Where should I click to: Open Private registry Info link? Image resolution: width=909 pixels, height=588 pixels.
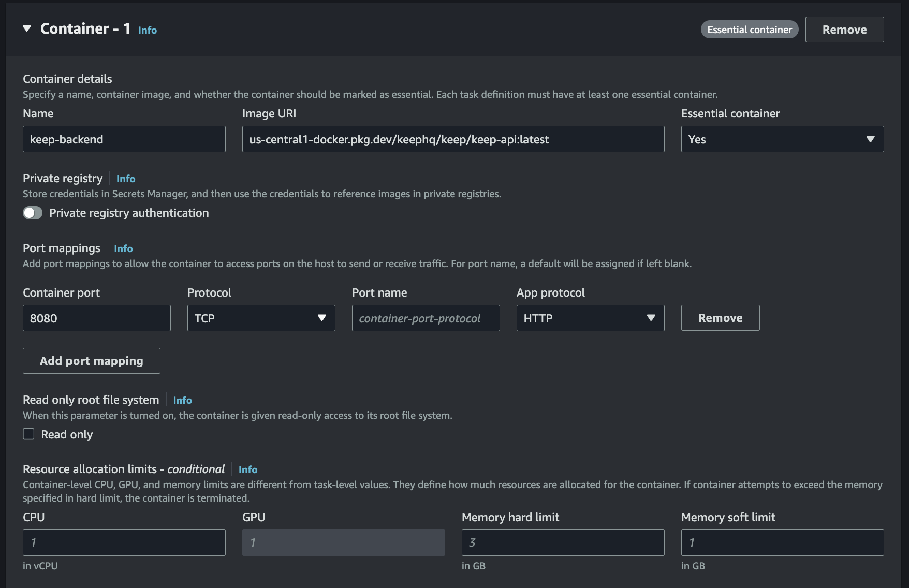(x=126, y=179)
